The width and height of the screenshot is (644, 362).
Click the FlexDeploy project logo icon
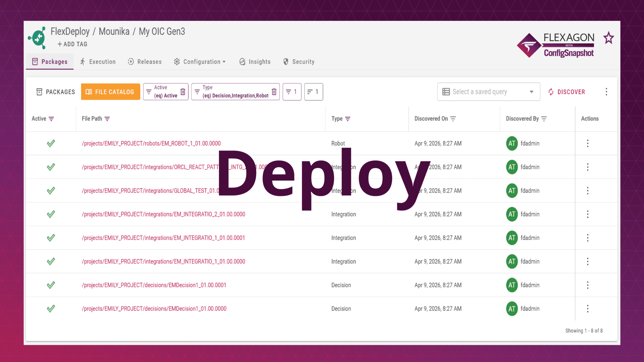coord(38,38)
